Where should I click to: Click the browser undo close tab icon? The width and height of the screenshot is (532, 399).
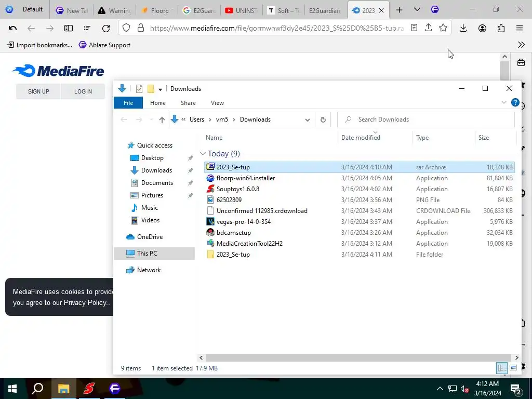click(x=12, y=28)
